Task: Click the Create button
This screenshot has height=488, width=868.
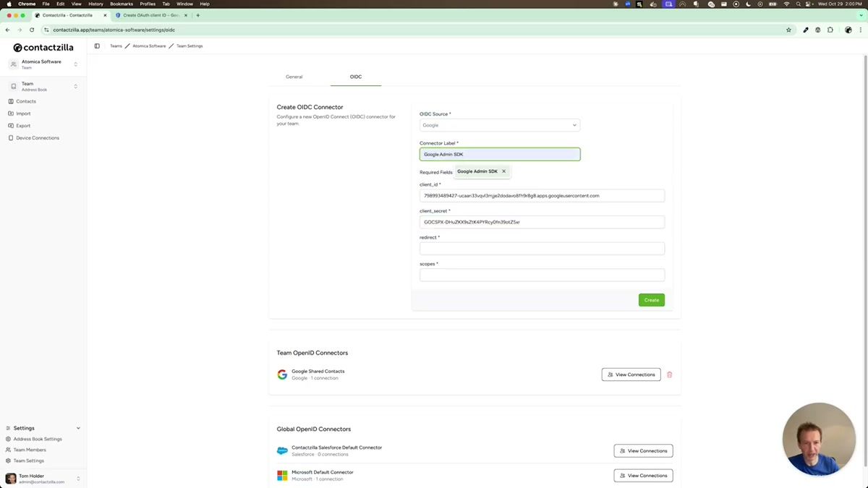Action: pyautogui.click(x=650, y=299)
